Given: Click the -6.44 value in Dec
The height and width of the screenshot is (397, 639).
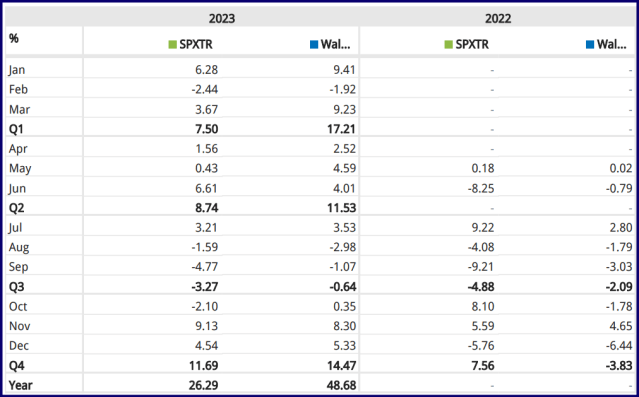Looking at the screenshot, I should (x=619, y=346).
